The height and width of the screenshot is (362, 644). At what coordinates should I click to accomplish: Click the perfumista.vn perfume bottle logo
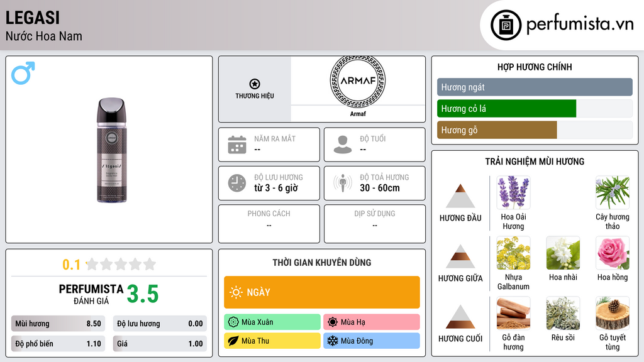[x=506, y=25]
